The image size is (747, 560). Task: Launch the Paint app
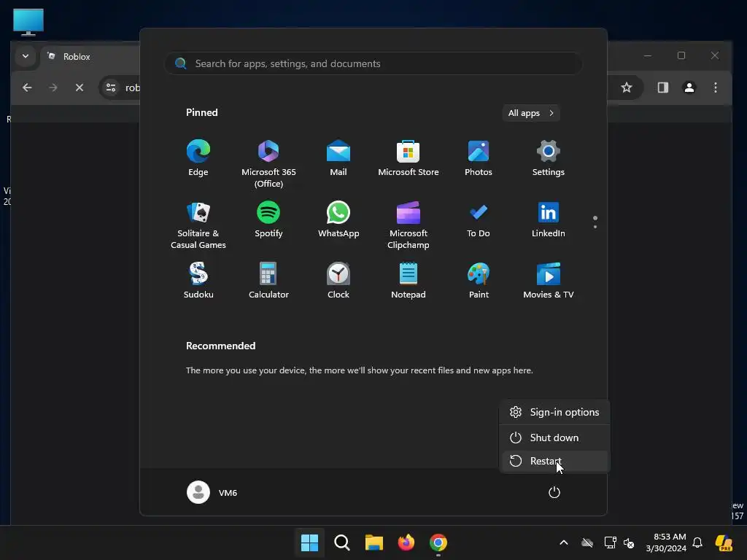coord(479,281)
